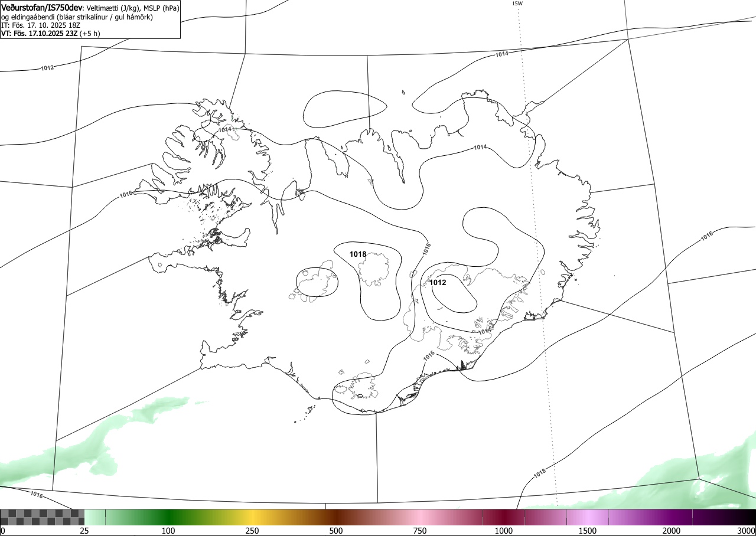Click the "IT: Fös. 17. 10. 2025 18Z" line

[x=40, y=25]
